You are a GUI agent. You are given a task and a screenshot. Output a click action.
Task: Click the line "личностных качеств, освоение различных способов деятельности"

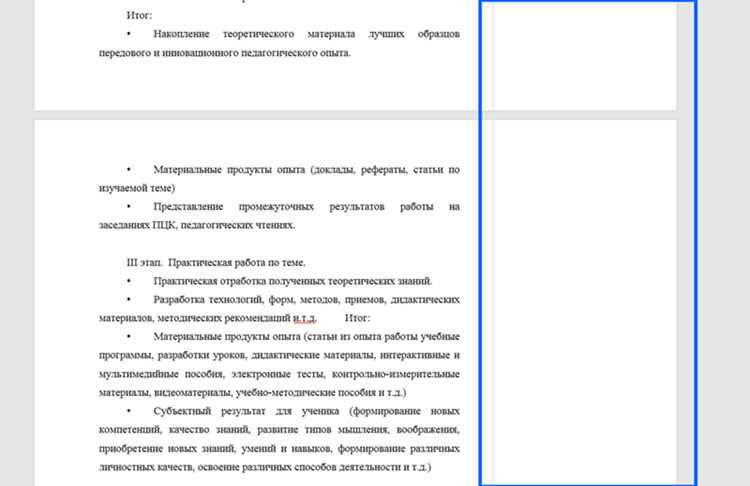tap(265, 467)
